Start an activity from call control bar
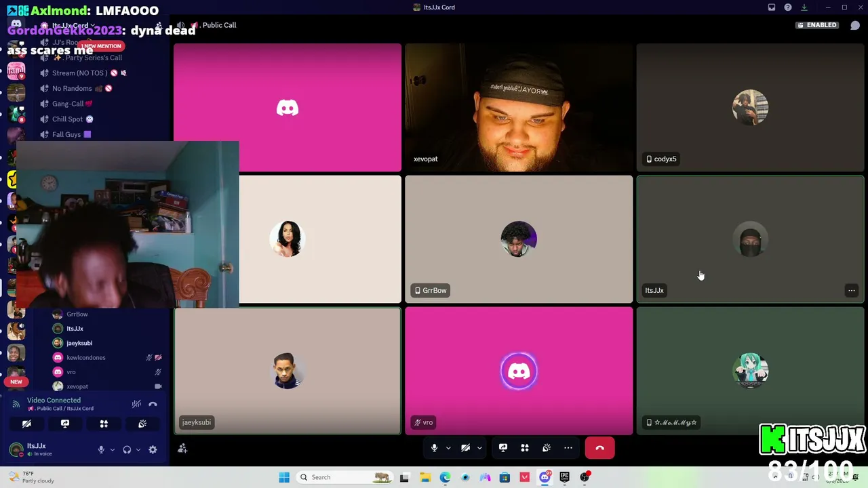This screenshot has height=488, width=868. tap(525, 448)
